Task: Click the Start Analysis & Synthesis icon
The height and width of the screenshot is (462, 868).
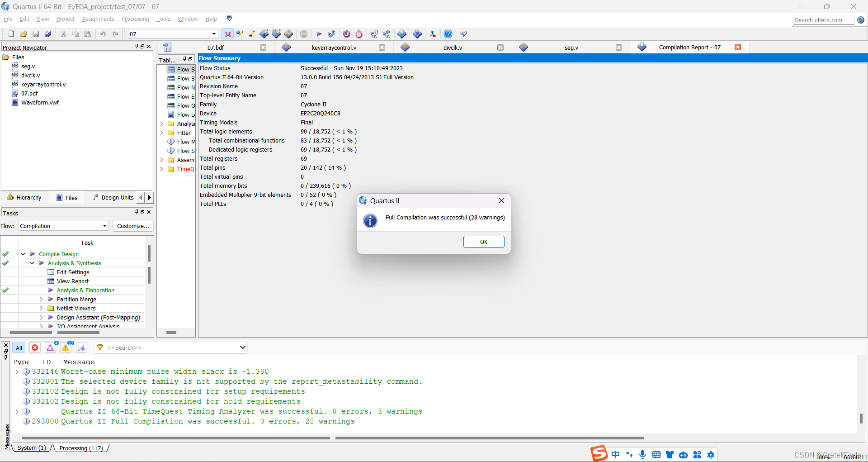Action: [x=331, y=34]
